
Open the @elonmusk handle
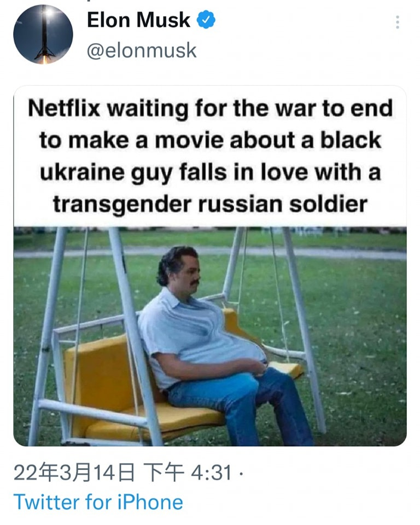[142, 50]
